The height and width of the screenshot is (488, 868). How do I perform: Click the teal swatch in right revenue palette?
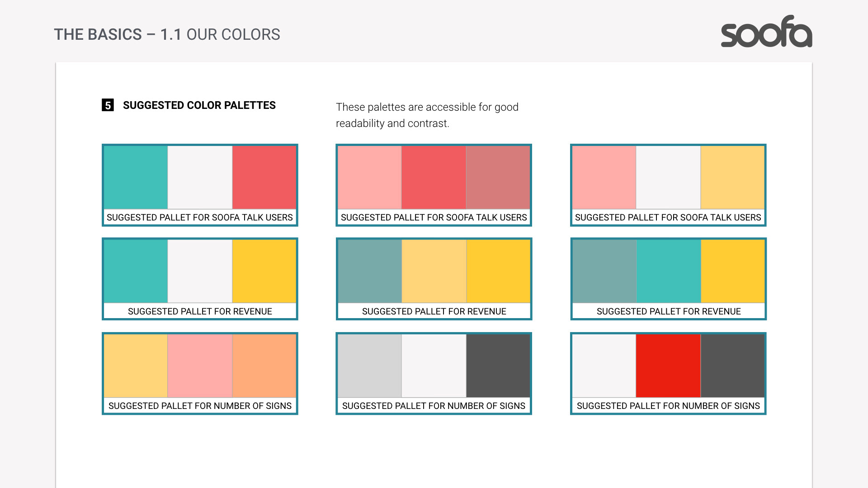(668, 271)
